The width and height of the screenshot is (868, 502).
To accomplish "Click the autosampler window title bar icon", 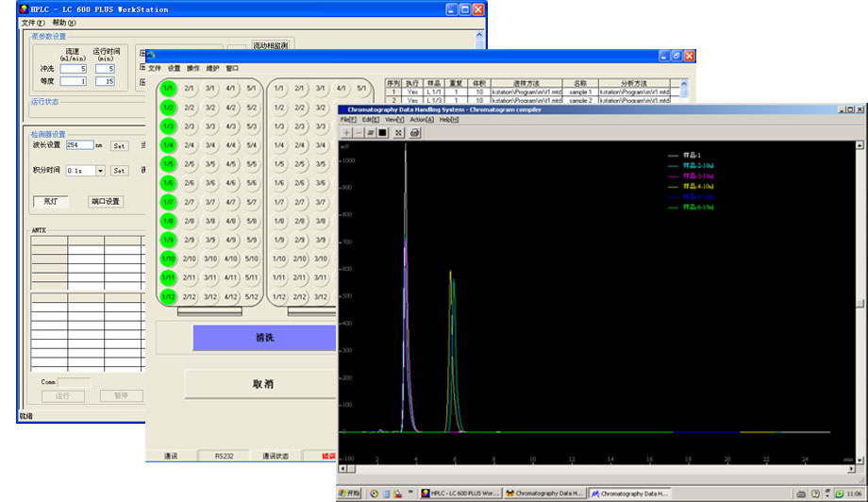I will [x=151, y=56].
